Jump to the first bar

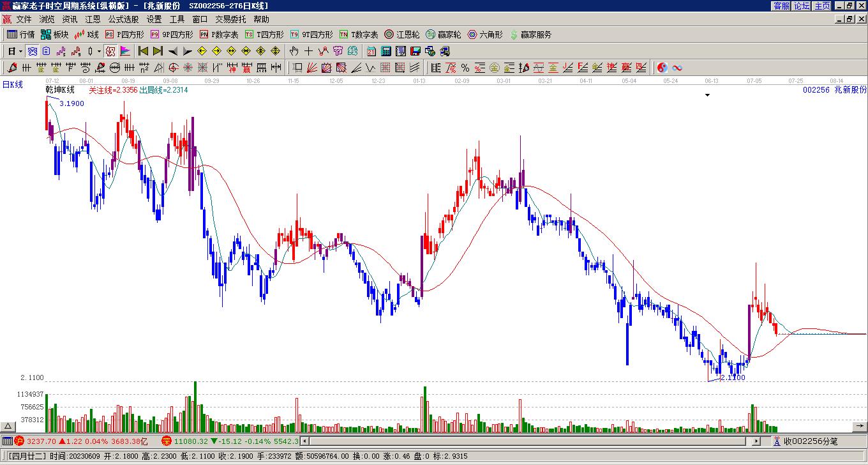point(143,51)
